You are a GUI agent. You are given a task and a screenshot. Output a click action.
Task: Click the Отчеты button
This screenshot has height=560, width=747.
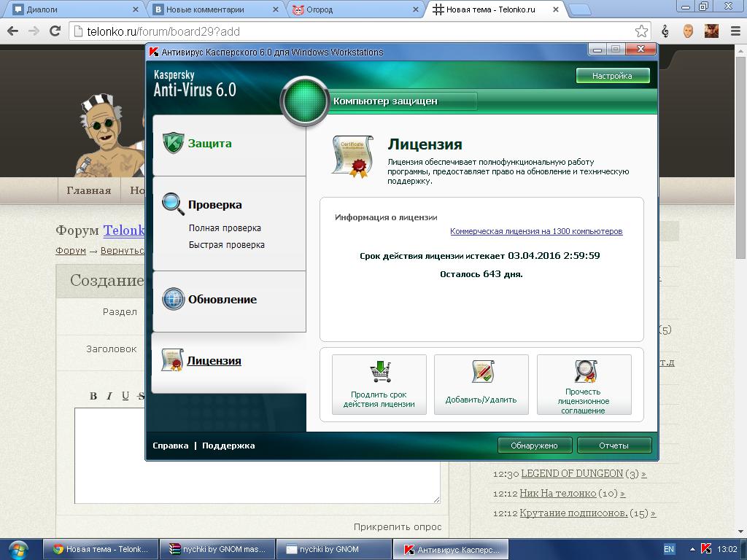coord(614,446)
